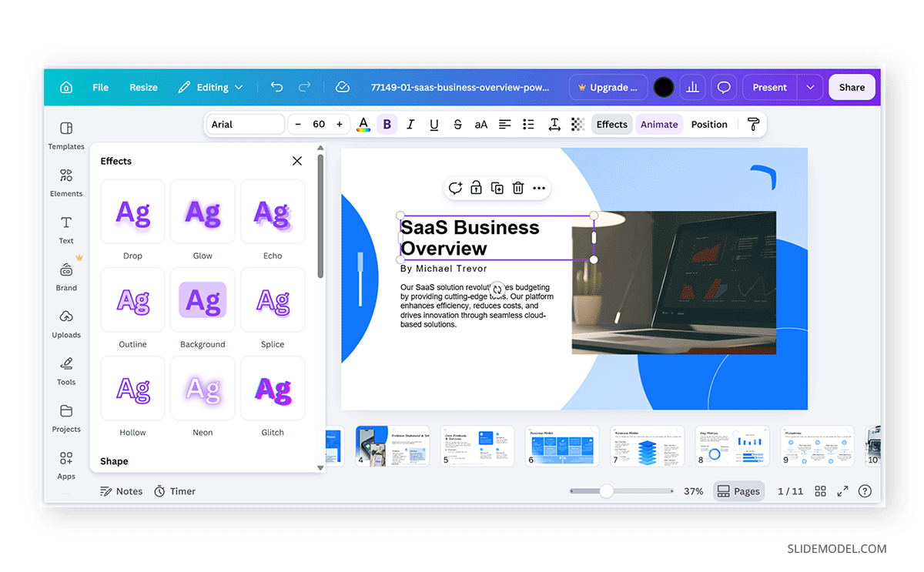Viewport: 924px width, 572px height.
Task: Lock the selected element
Action: (x=477, y=188)
